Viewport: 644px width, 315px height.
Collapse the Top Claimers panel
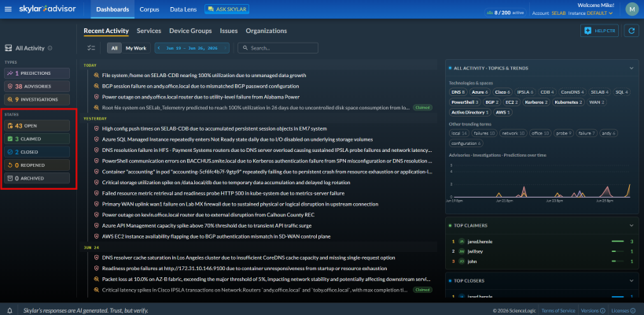(x=631, y=225)
